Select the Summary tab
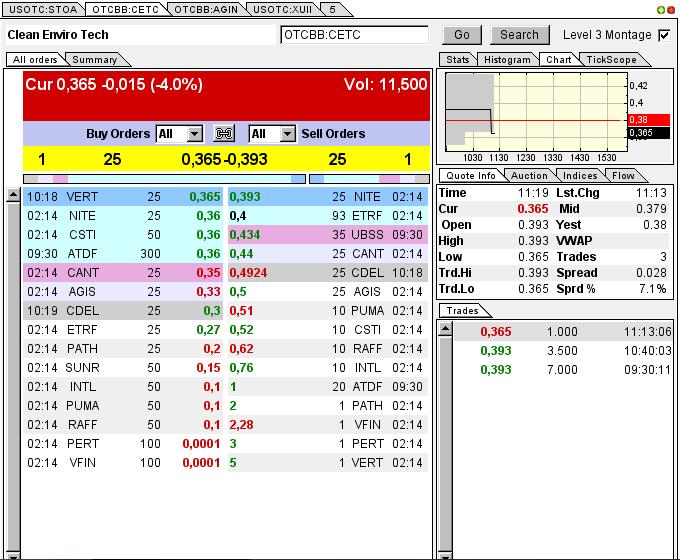The width and height of the screenshot is (680, 560). point(95,59)
